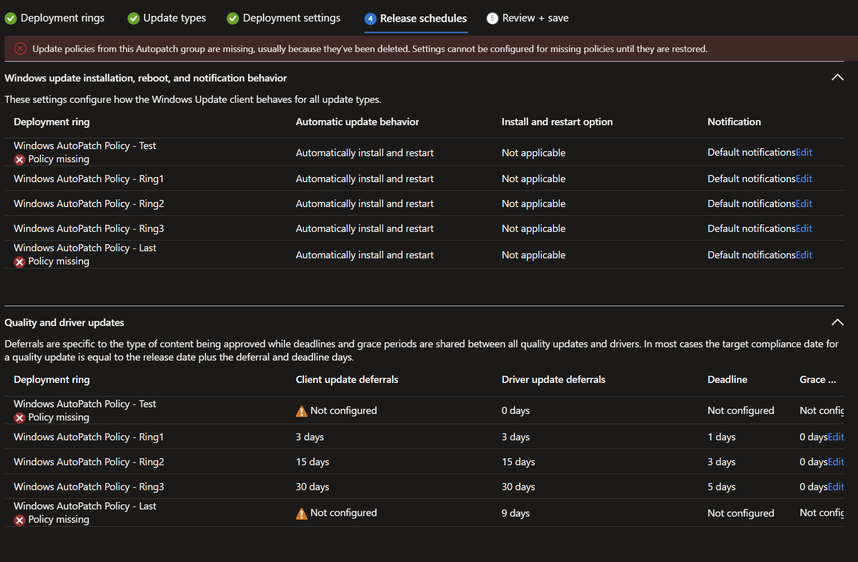858x562 pixels.
Task: Click step 5 circle for Review + save
Action: [492, 18]
